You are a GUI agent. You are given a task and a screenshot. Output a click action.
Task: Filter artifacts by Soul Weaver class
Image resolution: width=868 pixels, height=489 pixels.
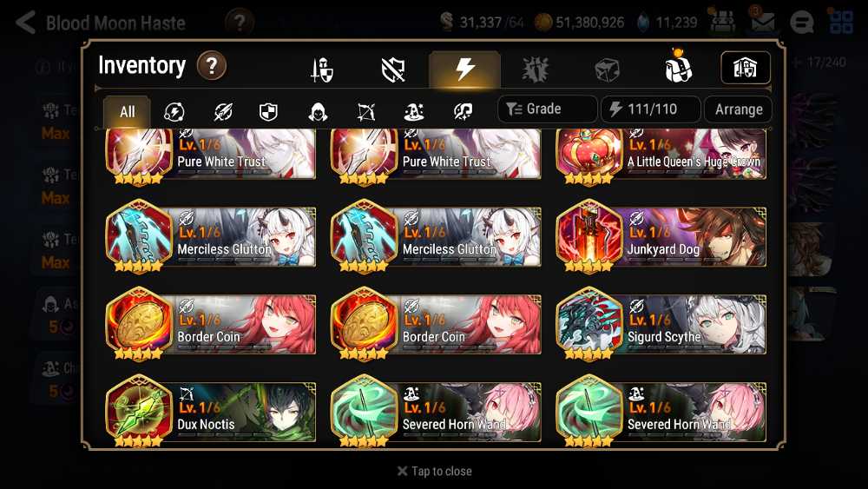pyautogui.click(x=463, y=112)
